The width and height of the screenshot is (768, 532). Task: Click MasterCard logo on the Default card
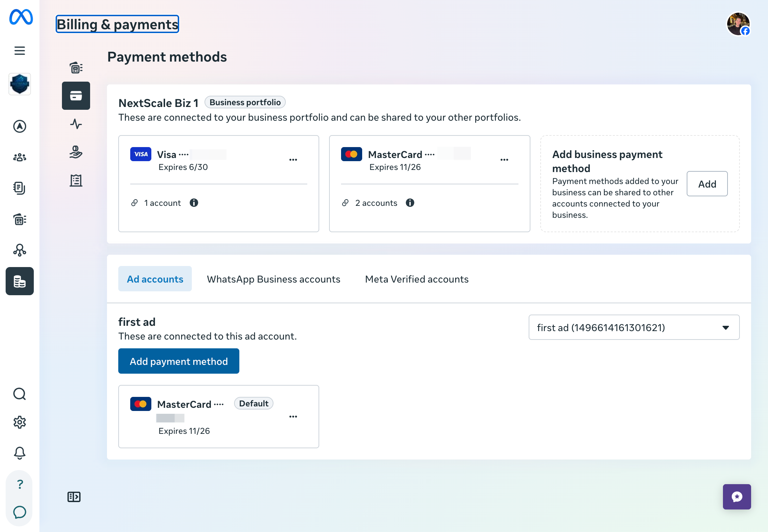[141, 404]
